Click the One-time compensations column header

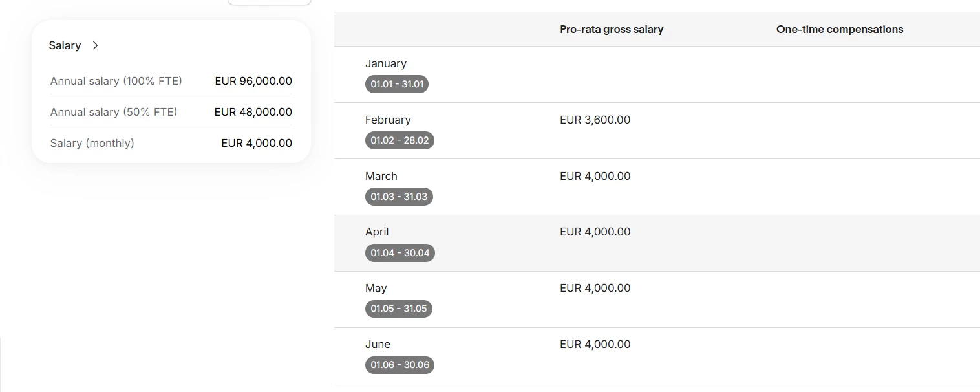tap(840, 29)
